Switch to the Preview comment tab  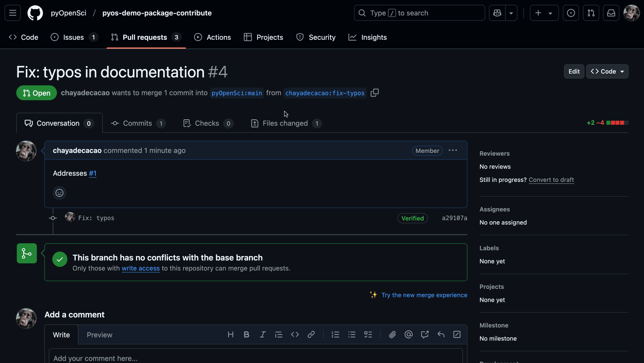point(100,335)
